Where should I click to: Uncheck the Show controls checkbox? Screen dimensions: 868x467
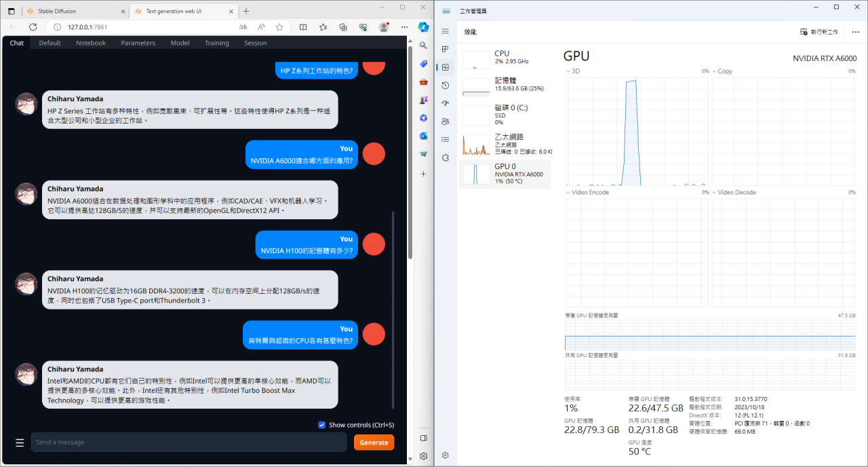[x=322, y=425]
